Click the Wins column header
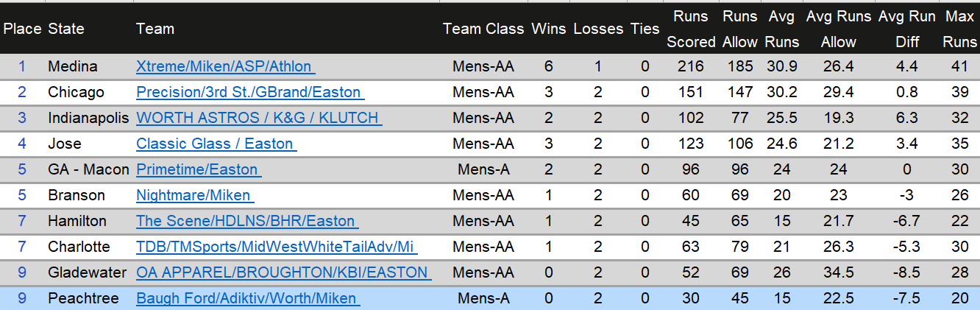This screenshot has height=310, width=980. pos(549,29)
